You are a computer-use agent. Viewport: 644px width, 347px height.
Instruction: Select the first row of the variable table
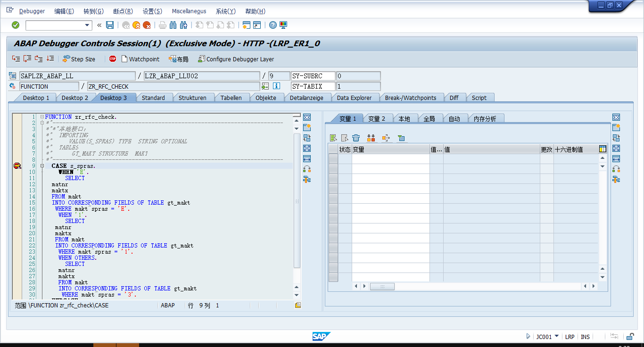tap(333, 159)
